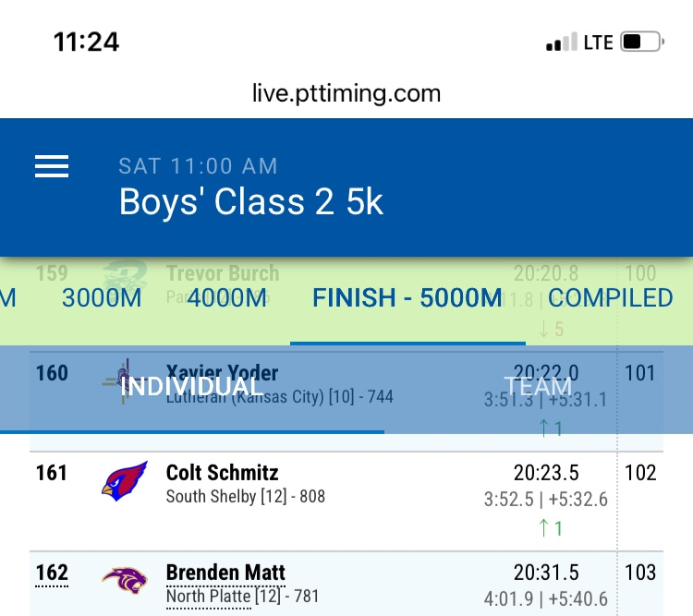This screenshot has width=693, height=616.
Task: Open the North Platte team link
Action: coord(208,597)
